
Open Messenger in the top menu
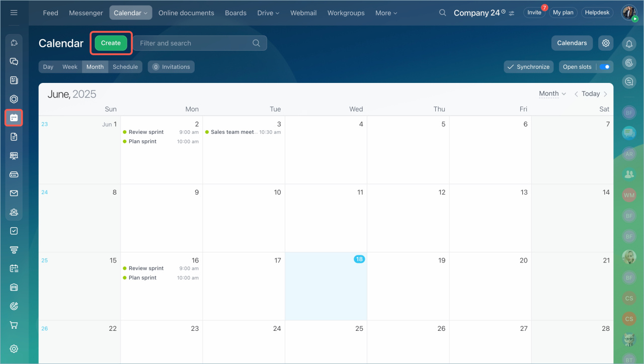pyautogui.click(x=86, y=13)
